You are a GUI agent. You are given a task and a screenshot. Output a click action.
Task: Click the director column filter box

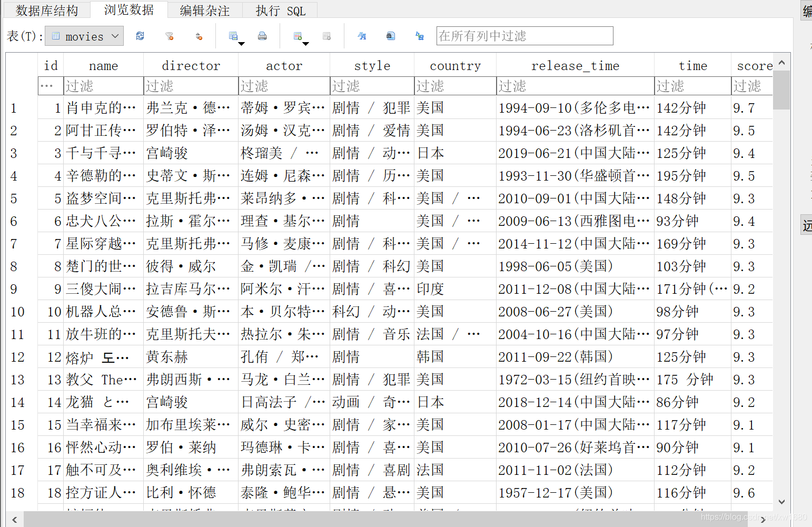191,86
